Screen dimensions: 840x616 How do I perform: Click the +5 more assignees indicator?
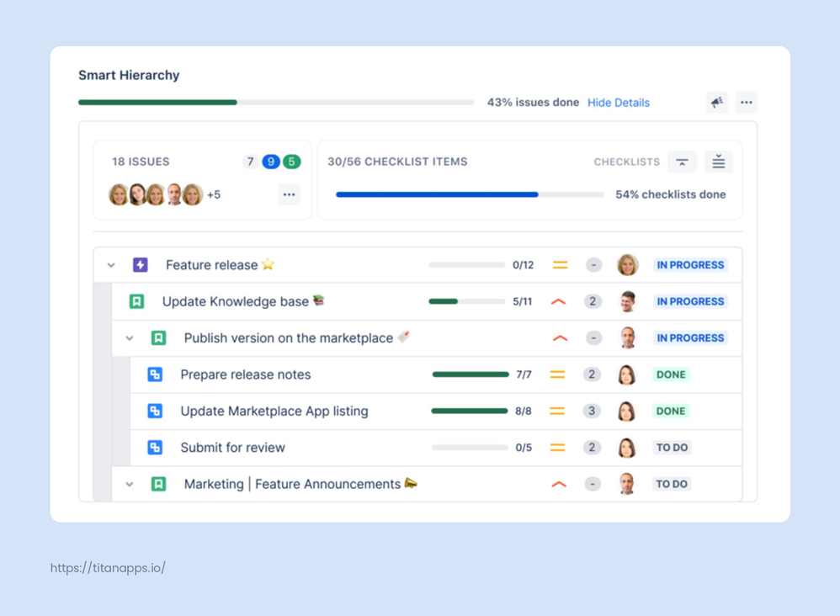click(x=214, y=194)
